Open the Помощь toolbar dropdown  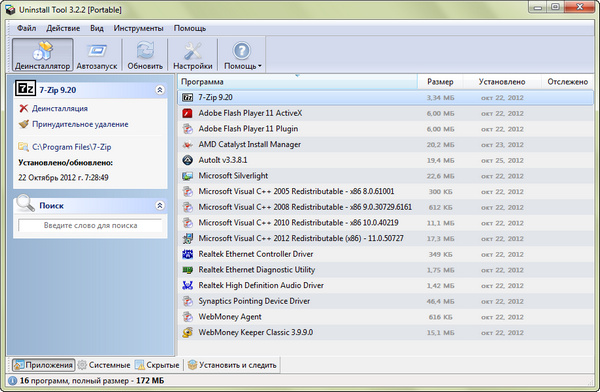point(242,55)
